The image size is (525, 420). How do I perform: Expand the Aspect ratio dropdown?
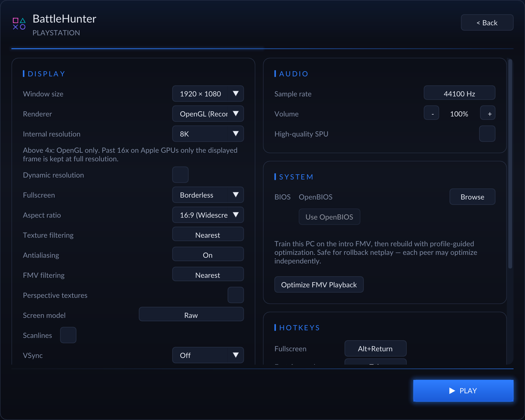[208, 215]
